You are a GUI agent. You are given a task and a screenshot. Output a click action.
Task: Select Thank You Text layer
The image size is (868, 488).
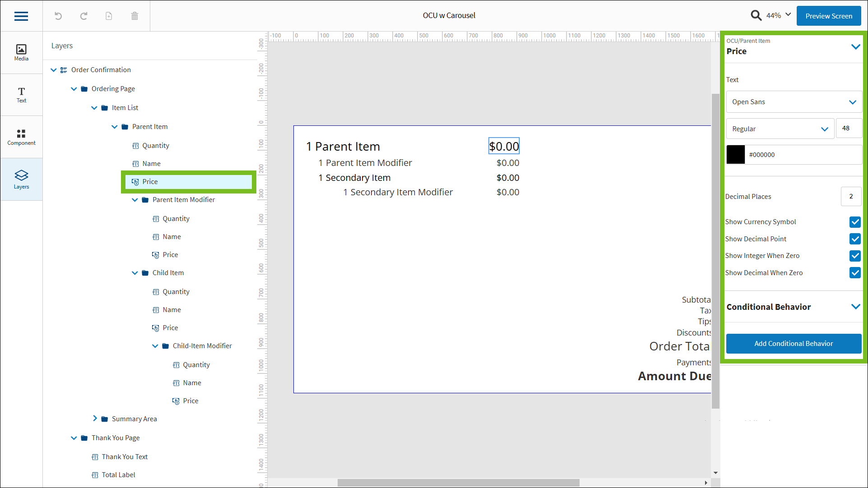click(x=125, y=457)
